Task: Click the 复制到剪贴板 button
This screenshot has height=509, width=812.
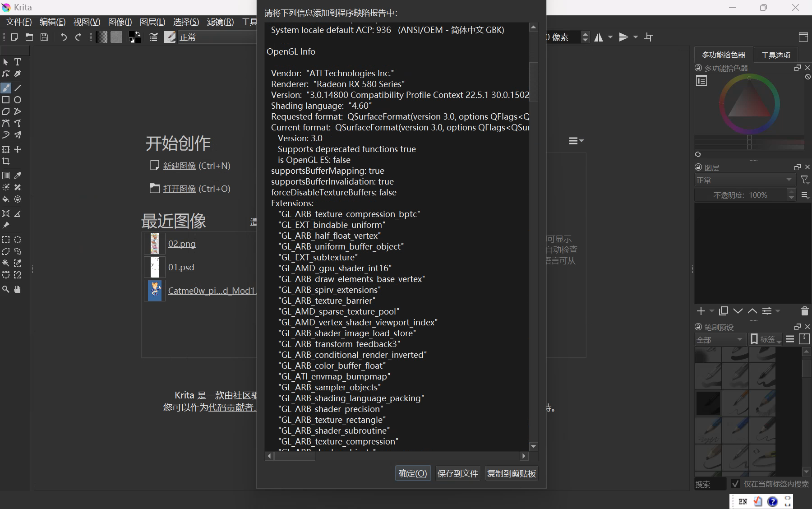Action: pyautogui.click(x=511, y=473)
